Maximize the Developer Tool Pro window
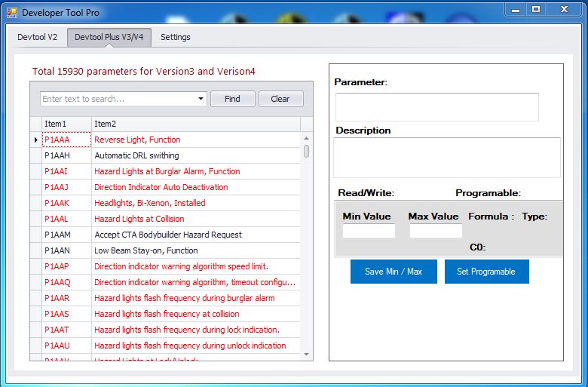This screenshot has width=588, height=387. click(x=536, y=10)
